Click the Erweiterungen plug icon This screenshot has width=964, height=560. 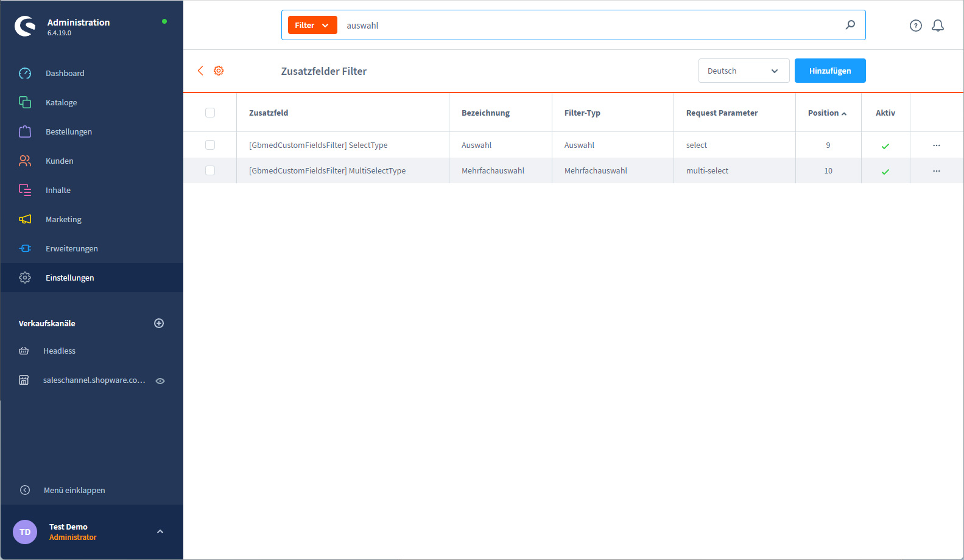click(25, 248)
